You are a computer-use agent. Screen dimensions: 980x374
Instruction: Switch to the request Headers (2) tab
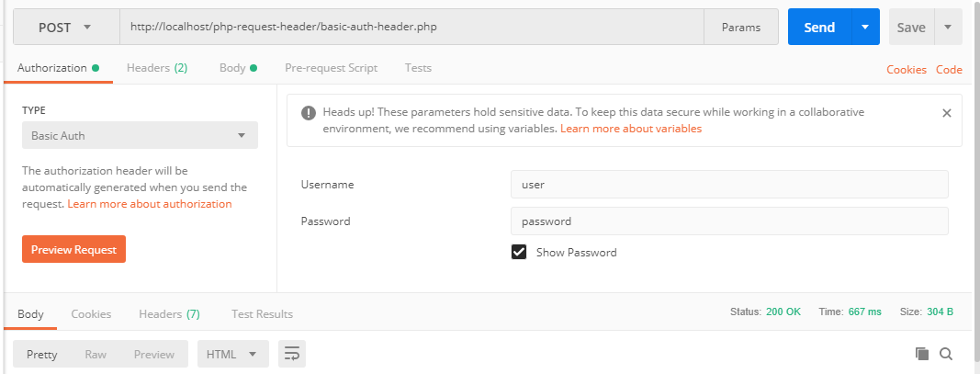coord(157,68)
